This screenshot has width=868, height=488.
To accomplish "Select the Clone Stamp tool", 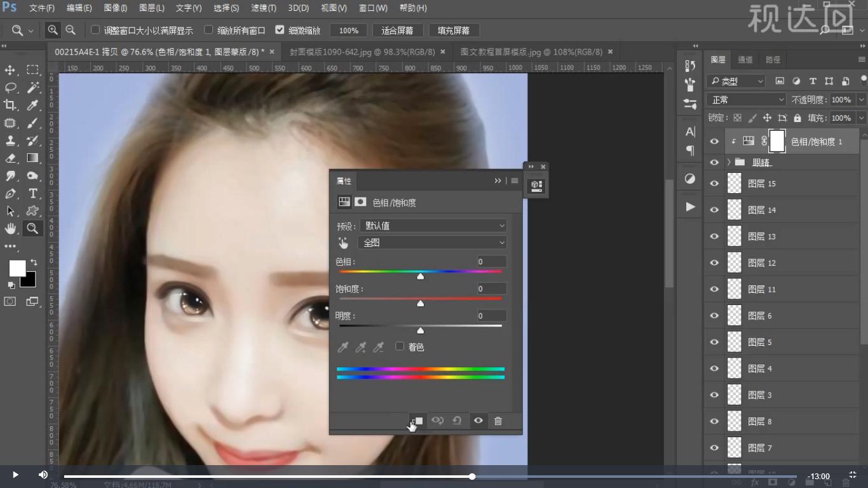I will [x=10, y=140].
